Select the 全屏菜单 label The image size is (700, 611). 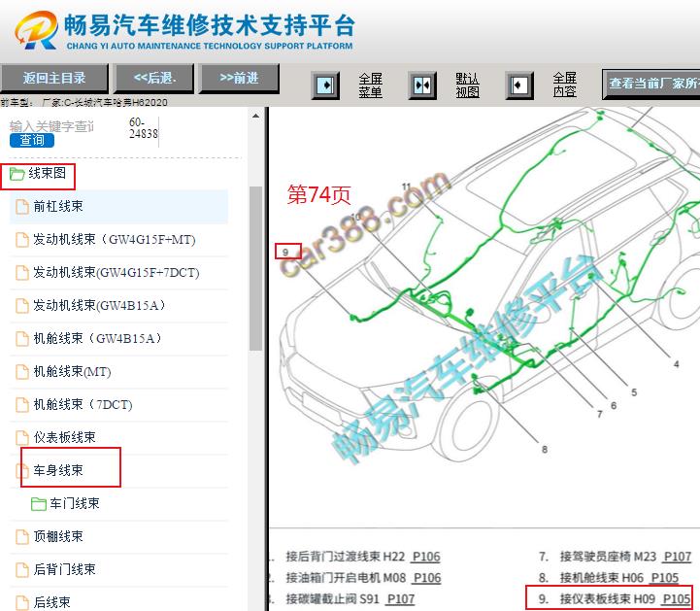point(371,85)
